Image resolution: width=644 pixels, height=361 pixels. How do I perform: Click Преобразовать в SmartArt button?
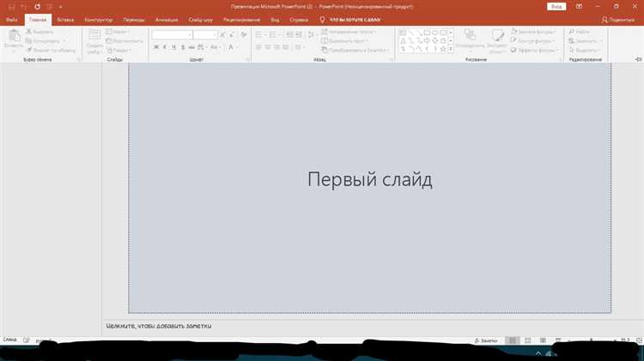pyautogui.click(x=355, y=50)
